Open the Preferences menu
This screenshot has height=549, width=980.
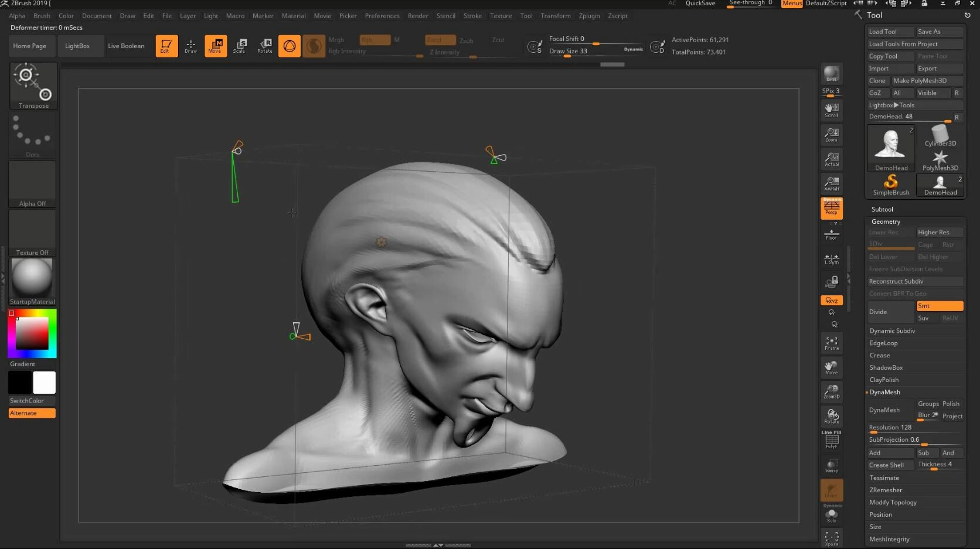[382, 16]
